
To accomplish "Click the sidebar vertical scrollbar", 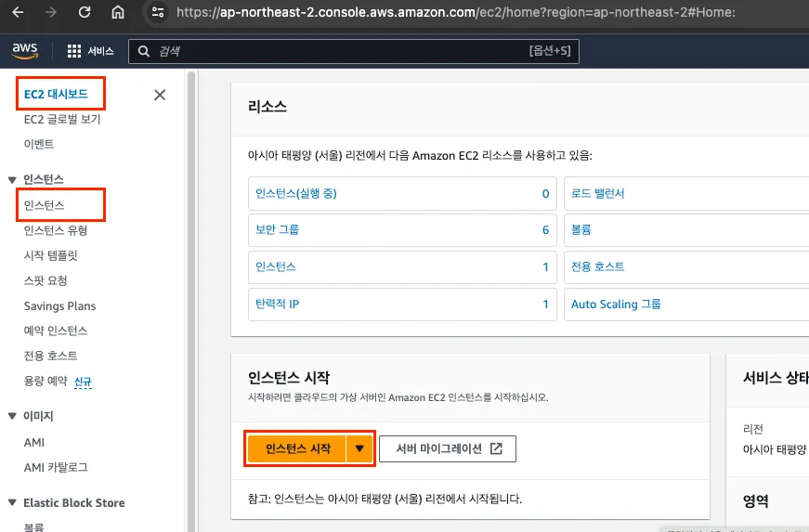I will click(x=191, y=302).
